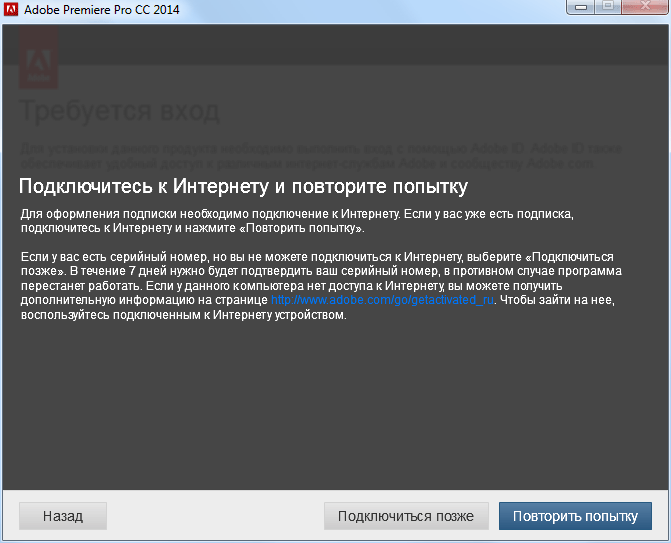Maximize the Premiere Pro installer window
This screenshot has height=543, width=671.
[608, 7]
